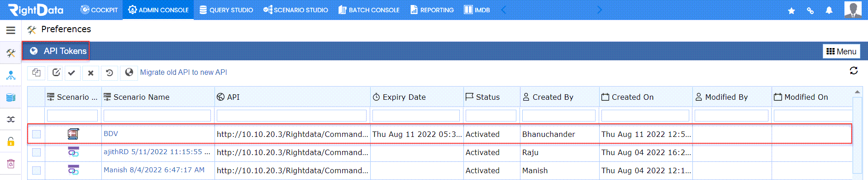This screenshot has width=868, height=180.
Task: Click the checkmark activate icon
Action: (x=72, y=73)
